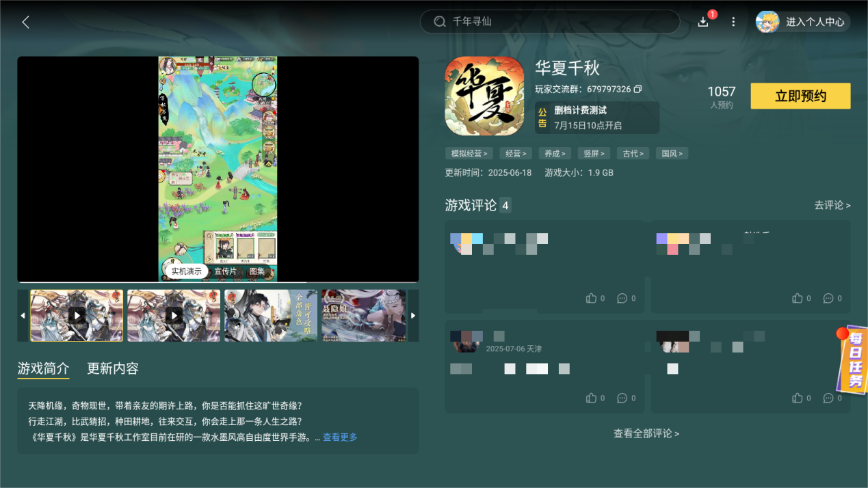The height and width of the screenshot is (488, 868).
Task: Switch to the 宣传片 media tab
Action: coord(227,271)
